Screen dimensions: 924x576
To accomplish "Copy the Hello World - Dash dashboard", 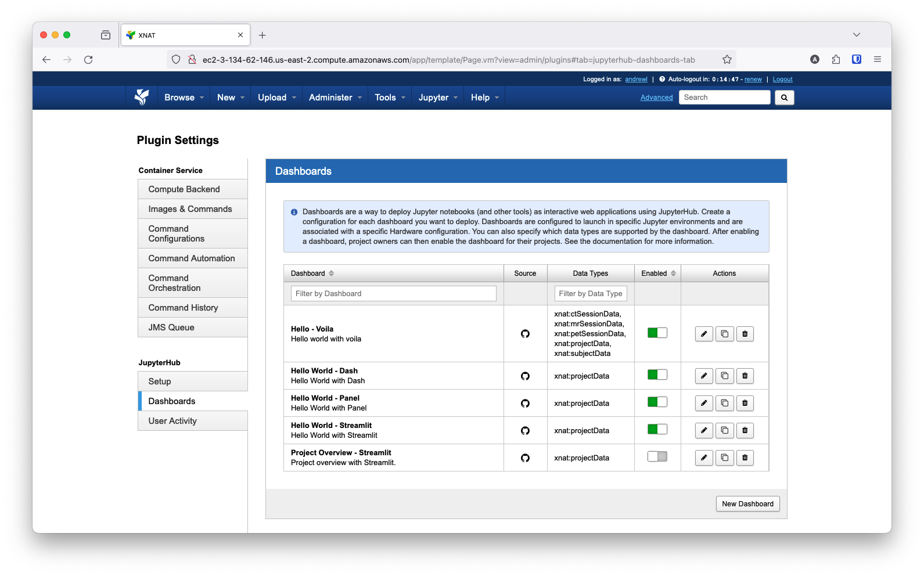I will click(x=724, y=376).
